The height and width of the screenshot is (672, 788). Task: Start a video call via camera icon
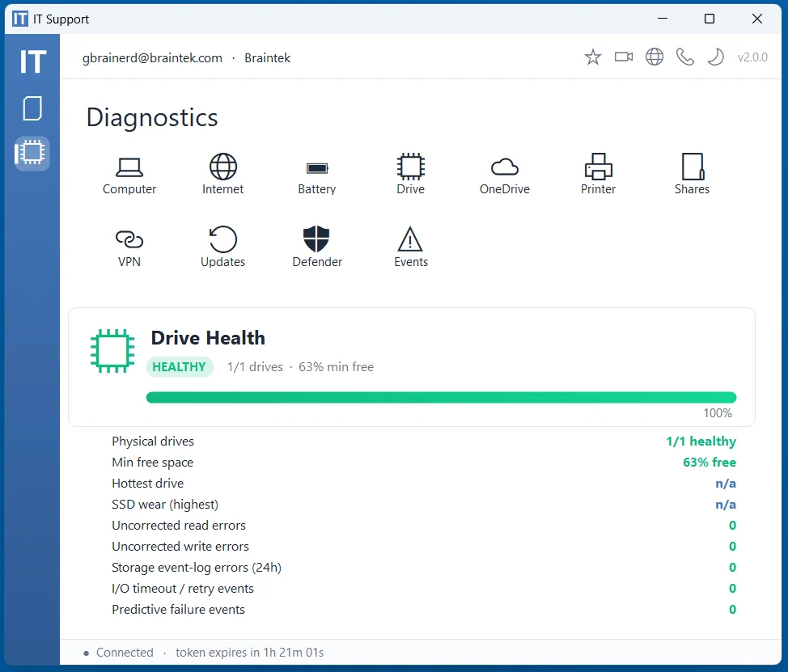coord(624,57)
